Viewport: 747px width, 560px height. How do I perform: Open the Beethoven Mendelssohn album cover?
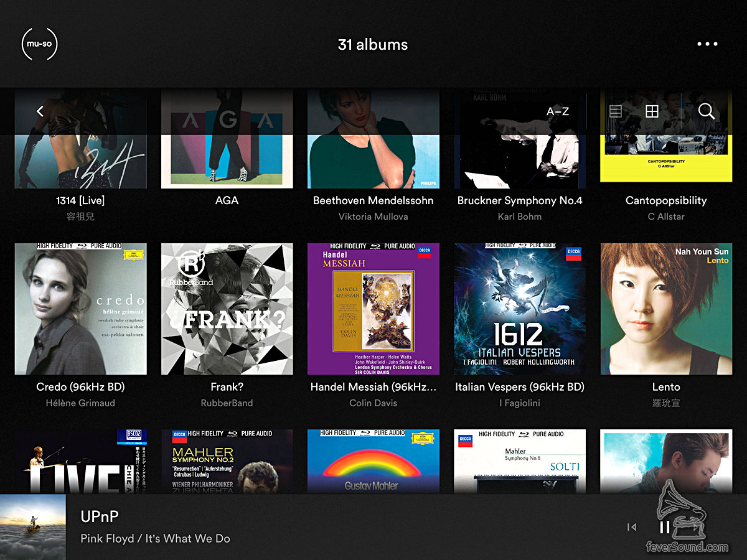pos(374,139)
